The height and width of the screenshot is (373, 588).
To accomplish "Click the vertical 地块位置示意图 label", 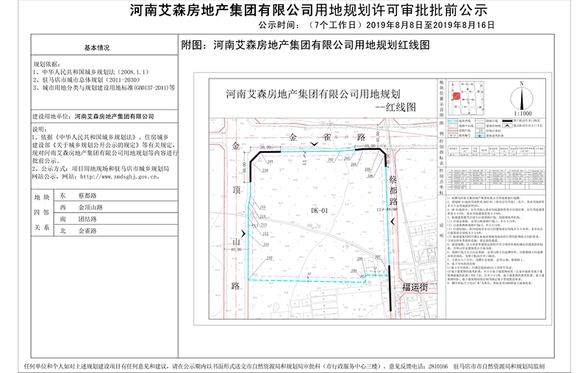I will tap(442, 98).
